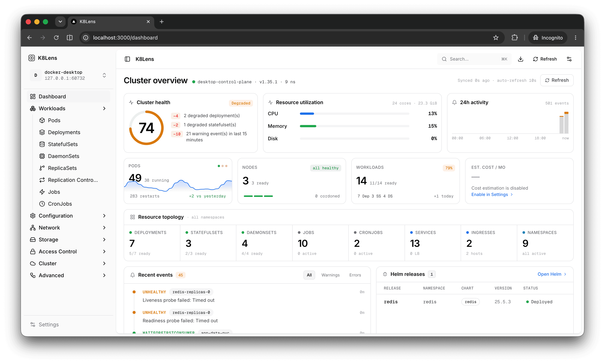Click the browser address bar URL
The image size is (605, 364).
click(x=125, y=37)
